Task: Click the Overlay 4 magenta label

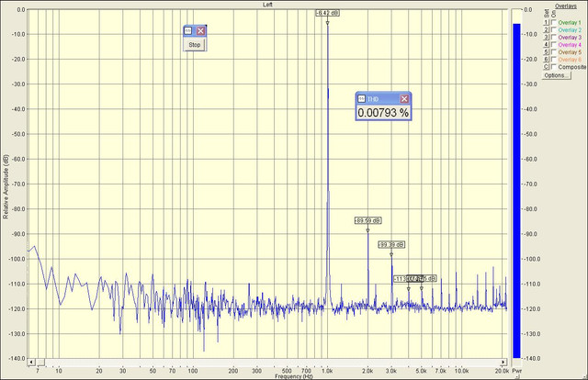Action: click(x=570, y=45)
